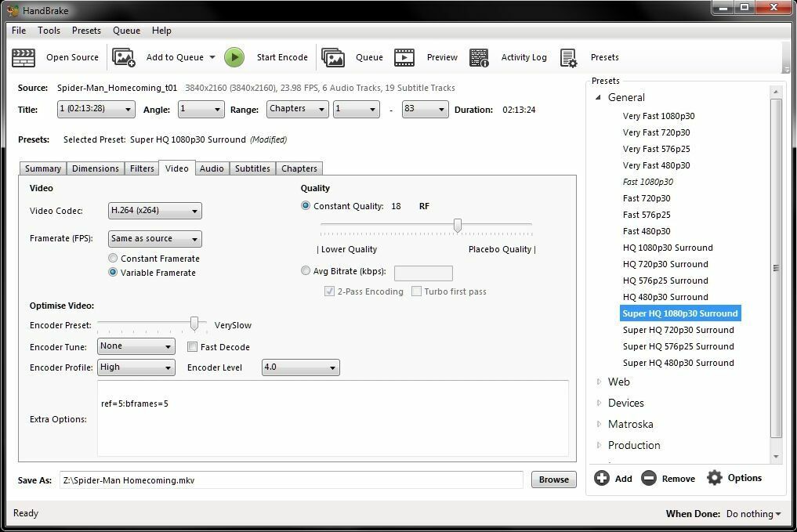This screenshot has width=797, height=532.
Task: Start encoding with the green play icon
Action: pos(234,57)
